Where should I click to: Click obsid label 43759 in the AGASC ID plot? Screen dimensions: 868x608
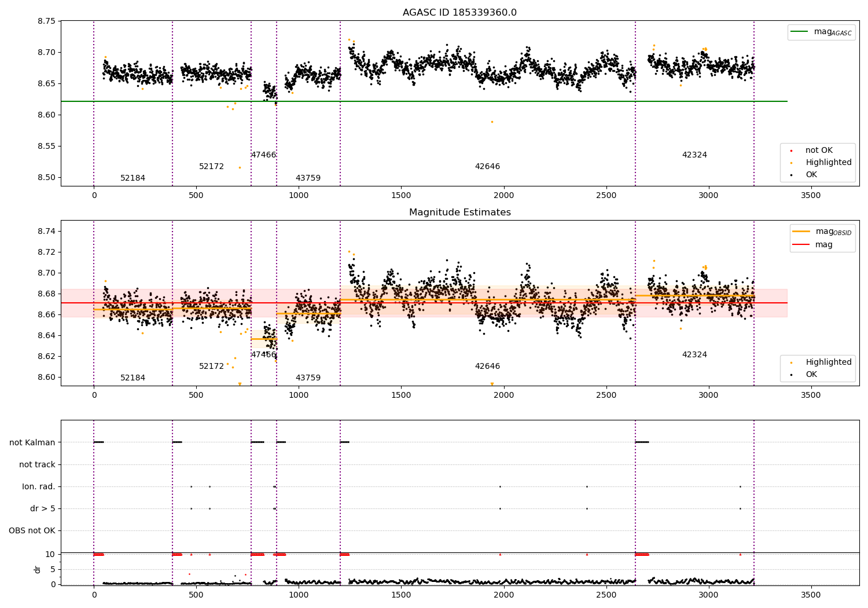click(x=308, y=178)
